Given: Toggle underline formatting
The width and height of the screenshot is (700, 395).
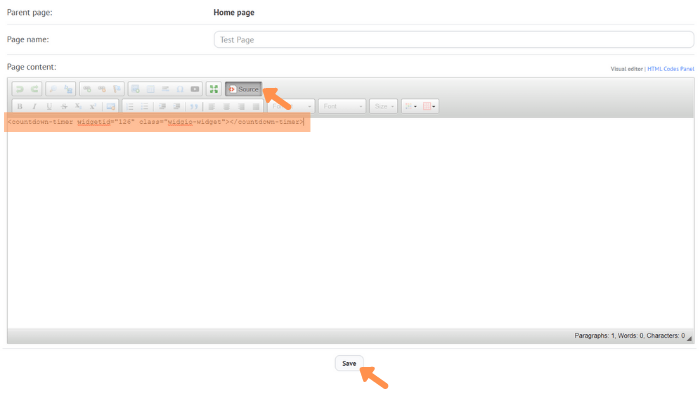Looking at the screenshot, I should click(49, 106).
